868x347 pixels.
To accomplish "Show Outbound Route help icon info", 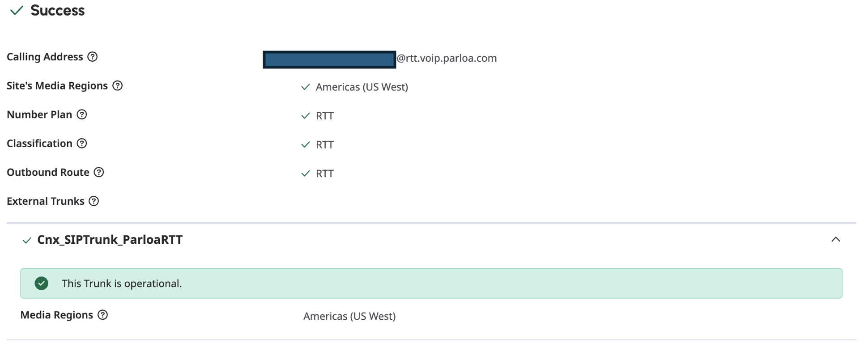I will (99, 172).
